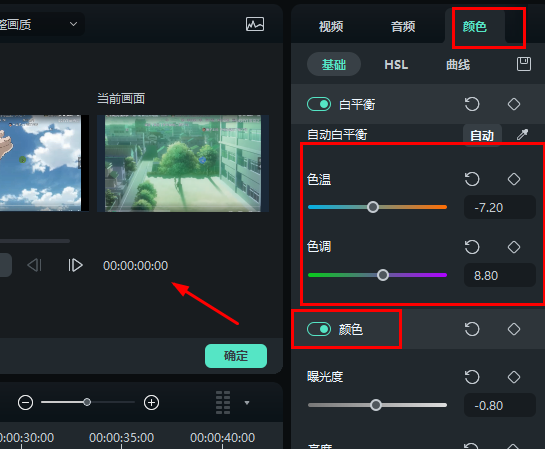Screen dimensions: 545x449
Task: Add a keyframe for 白平衡 white balance
Action: tap(514, 104)
